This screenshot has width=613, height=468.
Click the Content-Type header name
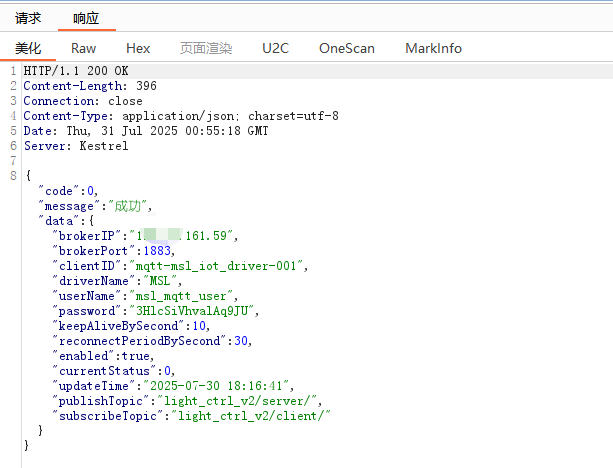[x=68, y=116]
